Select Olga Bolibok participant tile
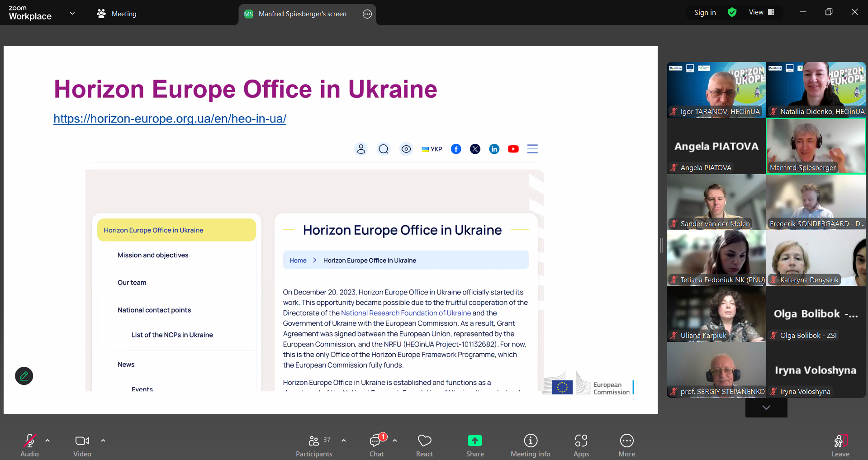Image resolution: width=868 pixels, height=460 pixels. pos(816,314)
